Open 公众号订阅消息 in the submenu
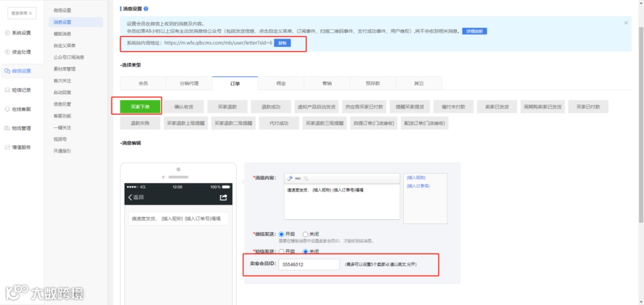Image resolution: width=644 pixels, height=305 pixels. (69, 57)
